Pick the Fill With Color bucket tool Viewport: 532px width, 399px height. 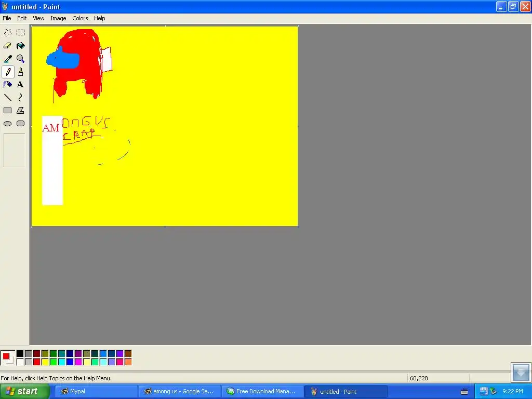20,46
